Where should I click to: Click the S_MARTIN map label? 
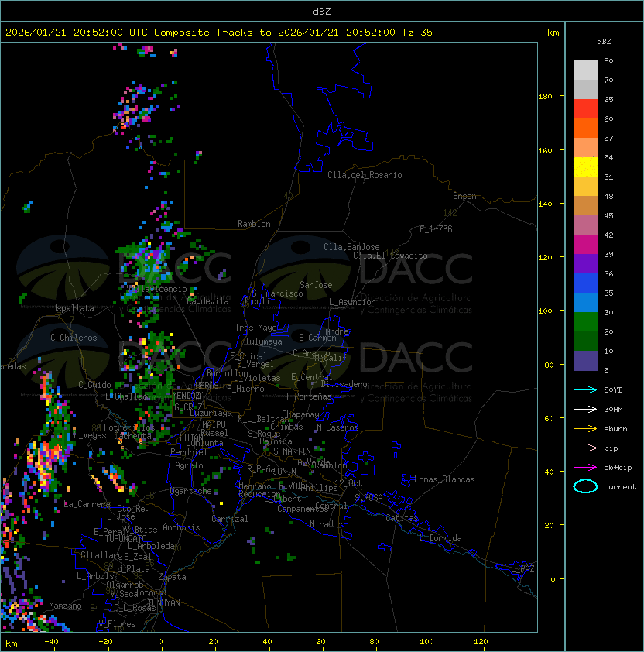292,451
